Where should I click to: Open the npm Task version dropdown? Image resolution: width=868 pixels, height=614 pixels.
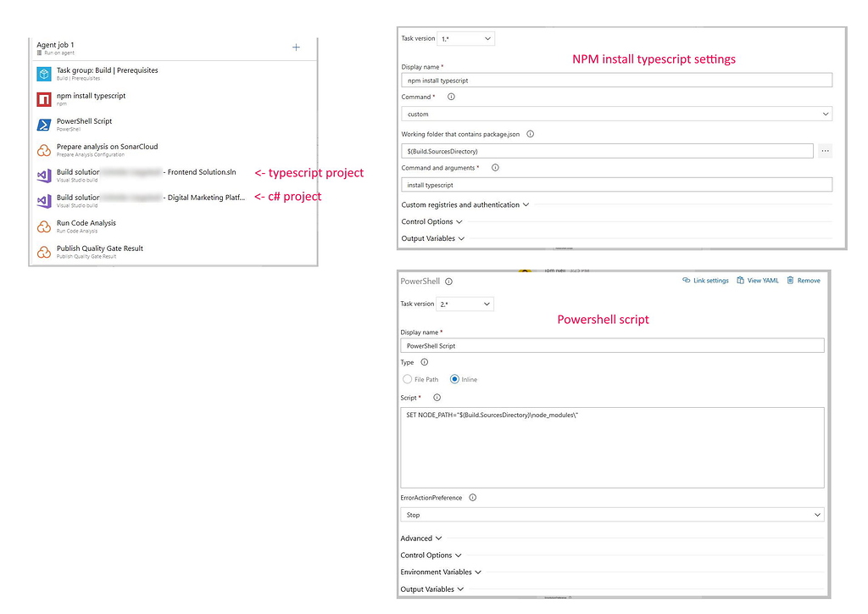pos(465,39)
